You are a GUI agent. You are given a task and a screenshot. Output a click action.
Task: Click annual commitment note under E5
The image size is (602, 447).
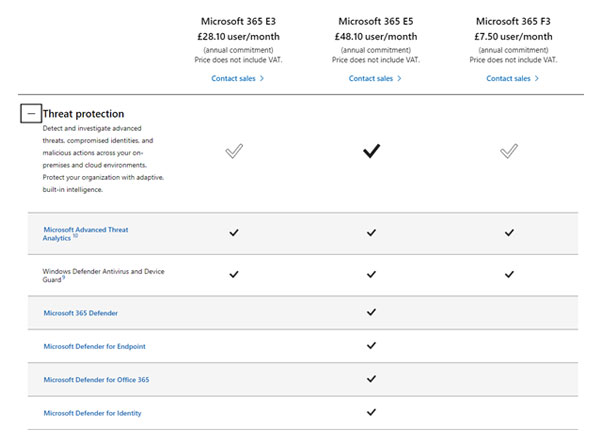click(x=376, y=50)
